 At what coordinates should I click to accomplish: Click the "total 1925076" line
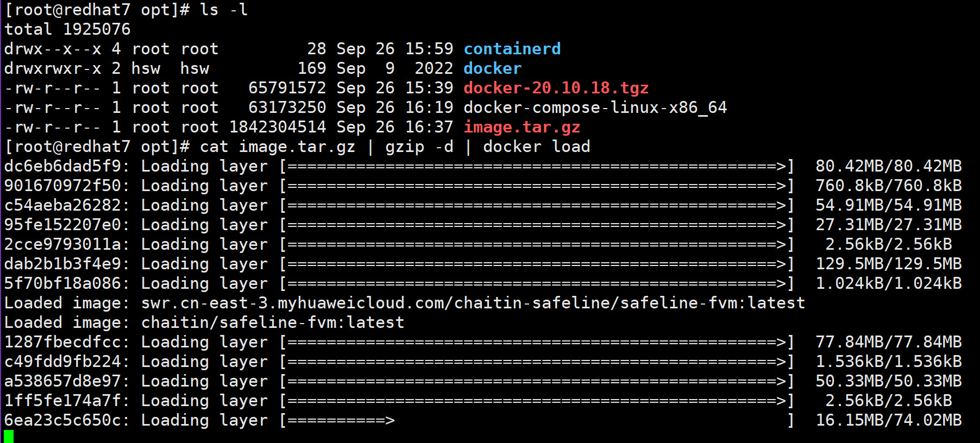pos(67,29)
